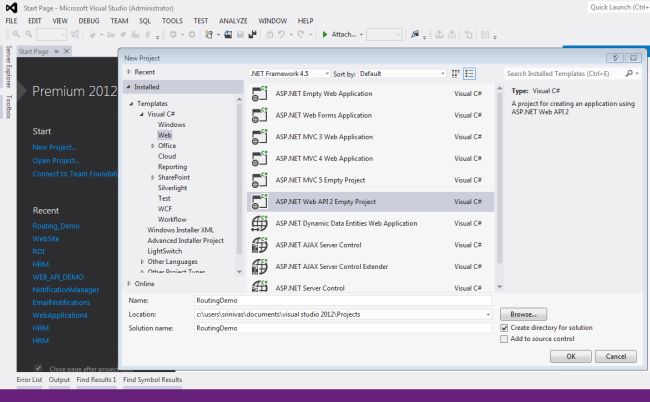
Task: Click the New Project dialog help button
Action: click(615, 58)
